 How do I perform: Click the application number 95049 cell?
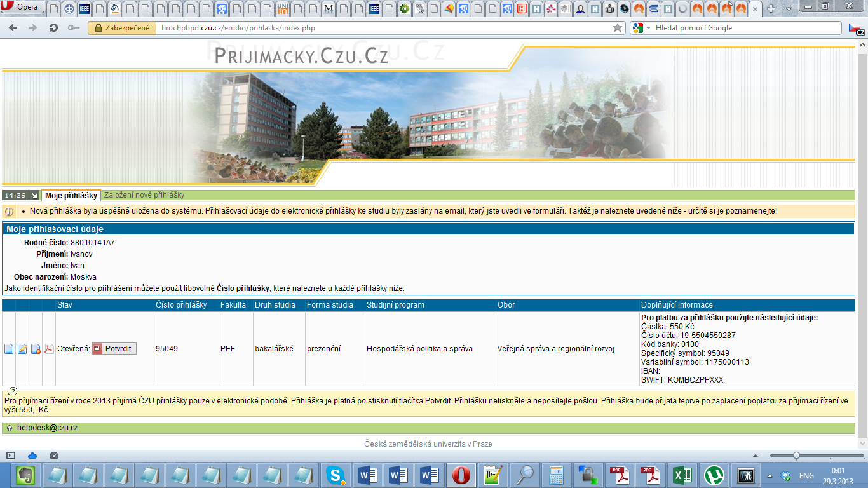pyautogui.click(x=167, y=349)
